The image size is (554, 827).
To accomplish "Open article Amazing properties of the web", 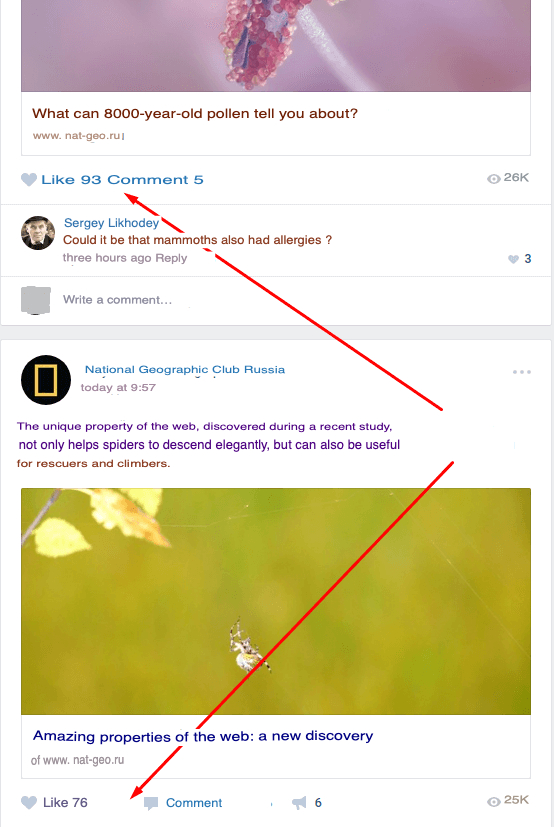I will point(203,736).
